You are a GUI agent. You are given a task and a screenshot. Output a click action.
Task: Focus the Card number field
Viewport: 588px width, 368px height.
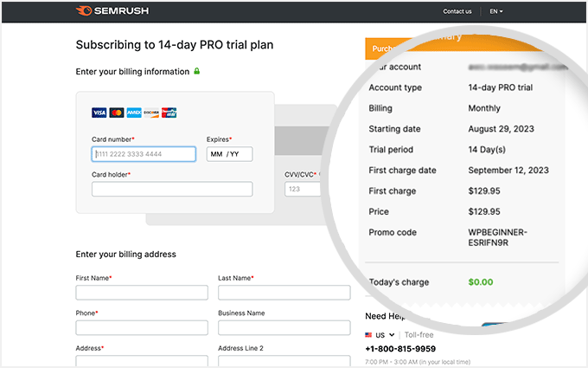click(x=144, y=154)
